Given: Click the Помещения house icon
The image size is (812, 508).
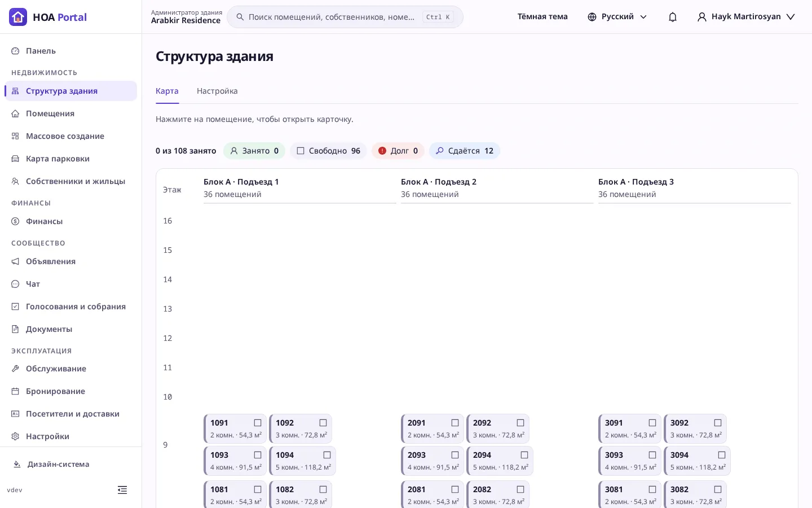Looking at the screenshot, I should pos(15,113).
